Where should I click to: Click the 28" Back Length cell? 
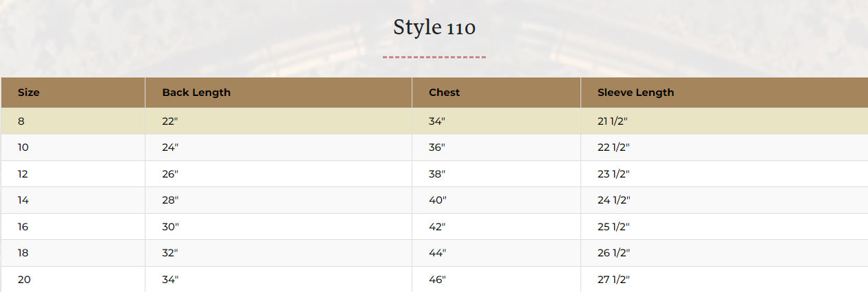(x=170, y=200)
